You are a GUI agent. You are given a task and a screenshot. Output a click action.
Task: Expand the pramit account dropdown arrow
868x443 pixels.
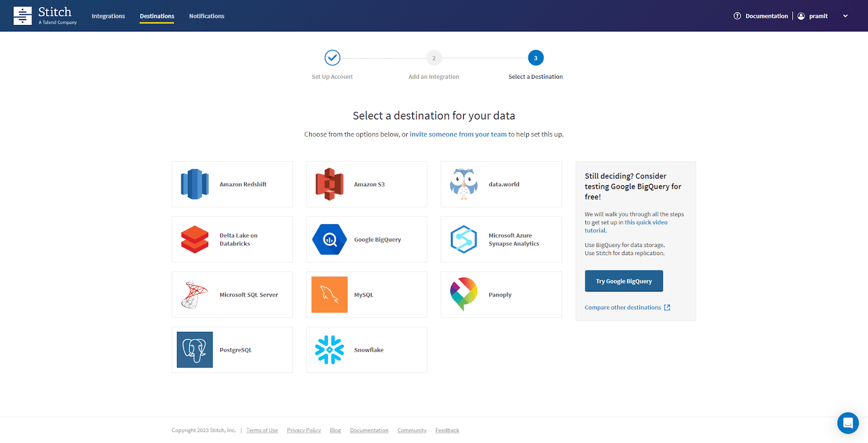tap(845, 16)
